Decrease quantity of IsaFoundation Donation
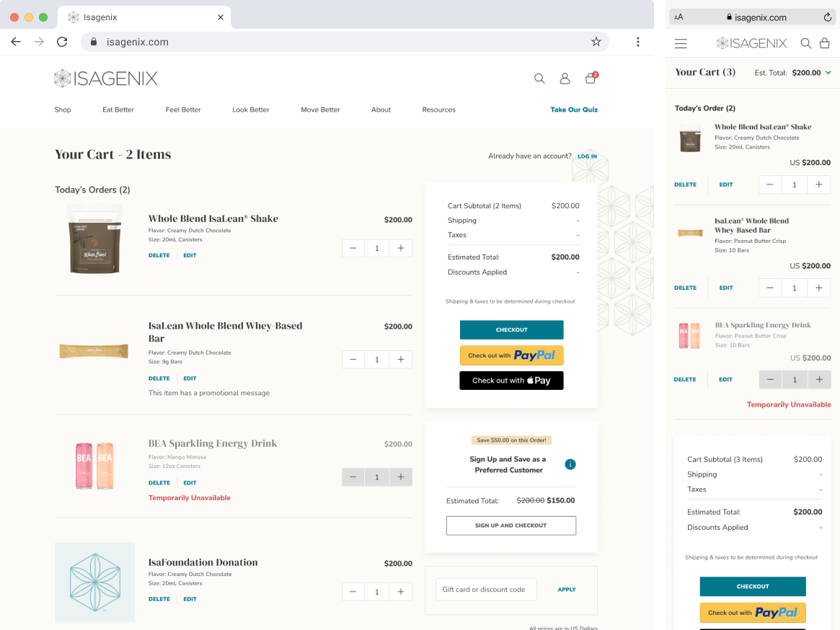 tap(353, 591)
